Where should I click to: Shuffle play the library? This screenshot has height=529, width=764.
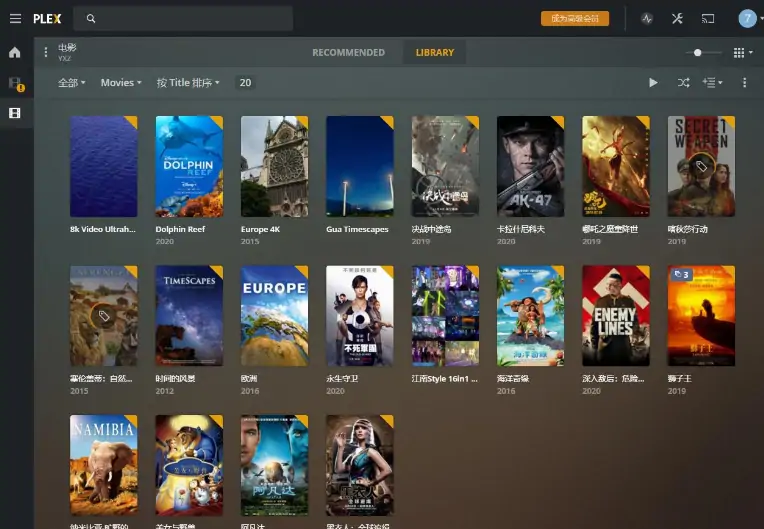coord(683,83)
